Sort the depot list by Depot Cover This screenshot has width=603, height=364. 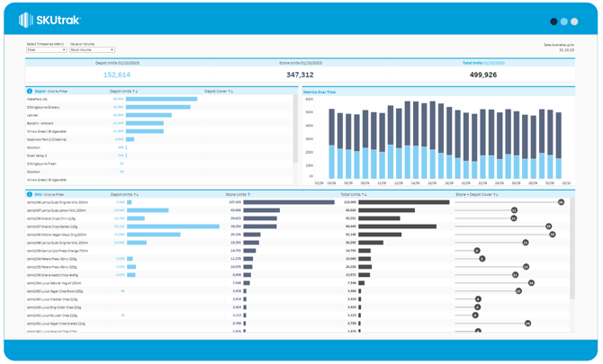click(x=219, y=92)
